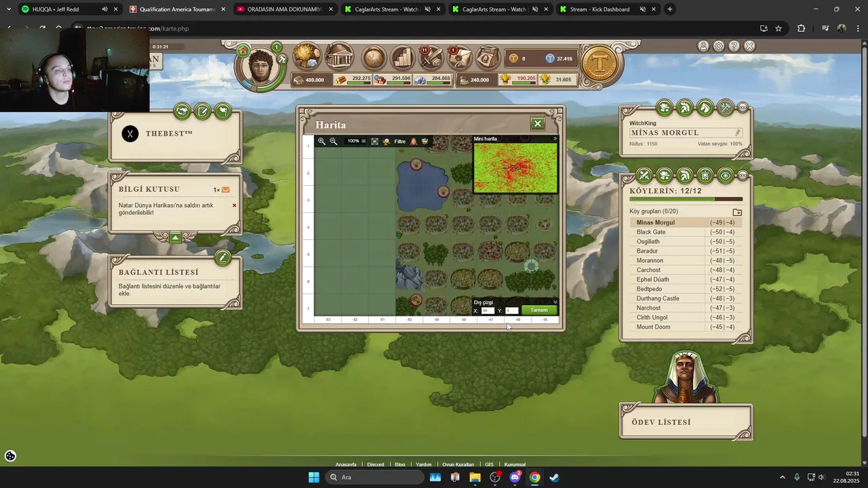The height and width of the screenshot is (488, 868).
Task: Switch to ORADASIN AMA DOKUNAMIYORUM tab
Action: pos(284,9)
